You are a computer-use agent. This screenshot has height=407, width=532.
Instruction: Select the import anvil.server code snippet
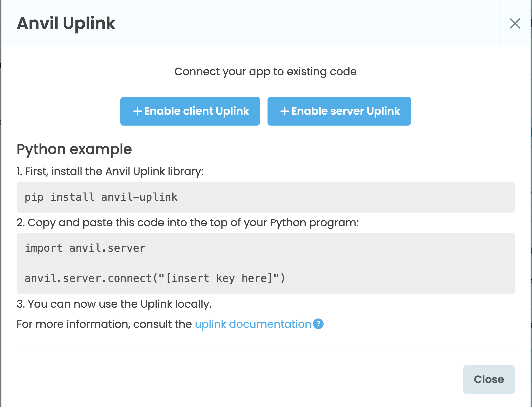click(85, 248)
